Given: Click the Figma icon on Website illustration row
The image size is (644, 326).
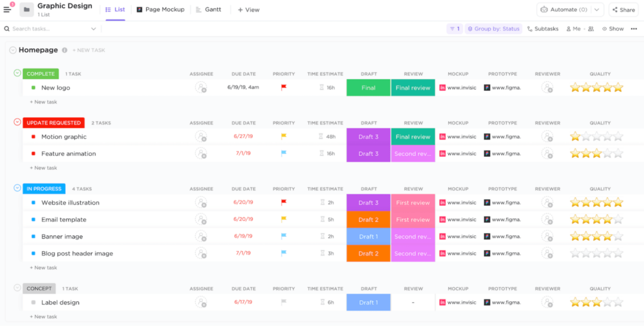Looking at the screenshot, I should tap(487, 202).
